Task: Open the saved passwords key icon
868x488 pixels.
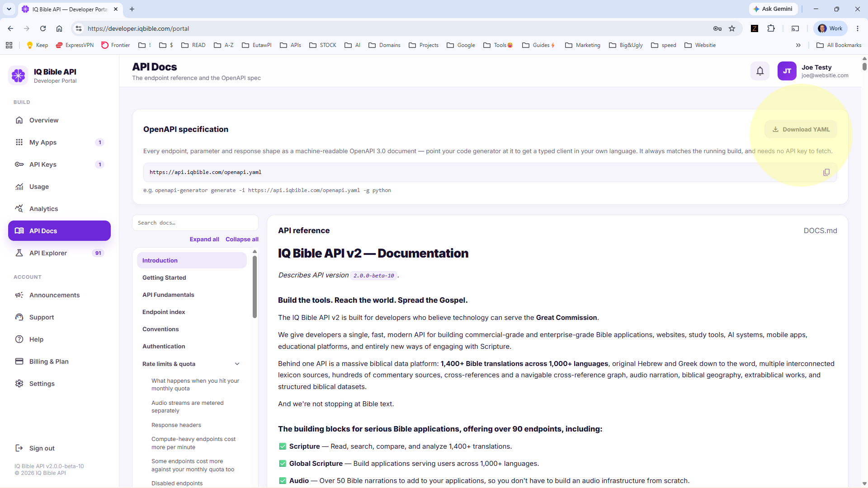Action: pyautogui.click(x=717, y=28)
